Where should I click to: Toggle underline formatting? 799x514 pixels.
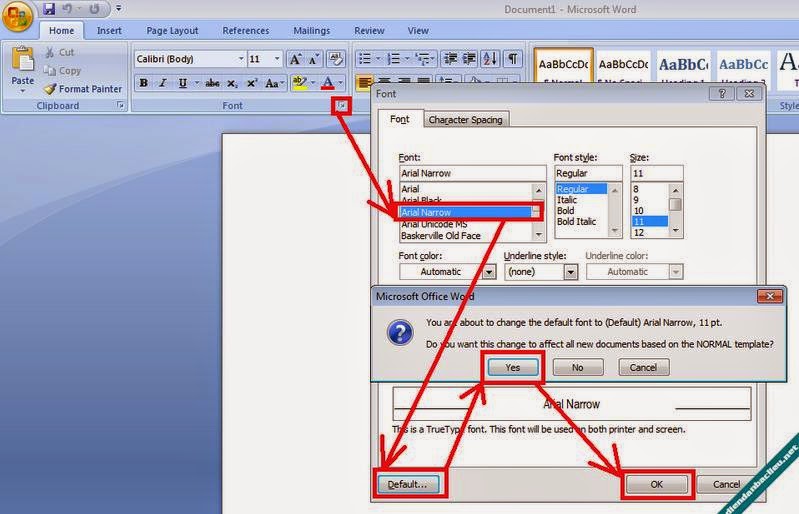pos(182,83)
